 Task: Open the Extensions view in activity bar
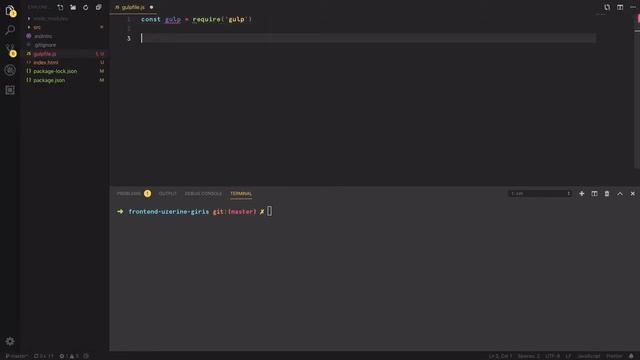pyautogui.click(x=10, y=90)
